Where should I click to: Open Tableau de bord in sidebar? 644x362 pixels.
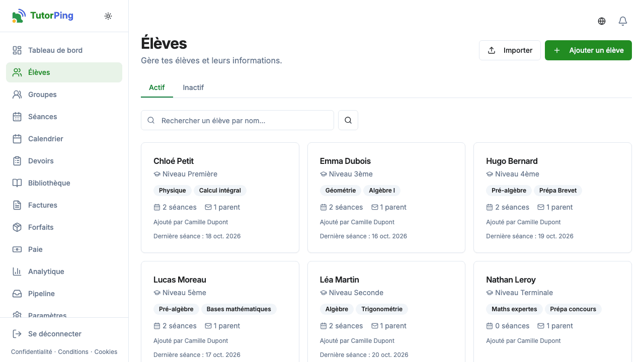tap(64, 50)
